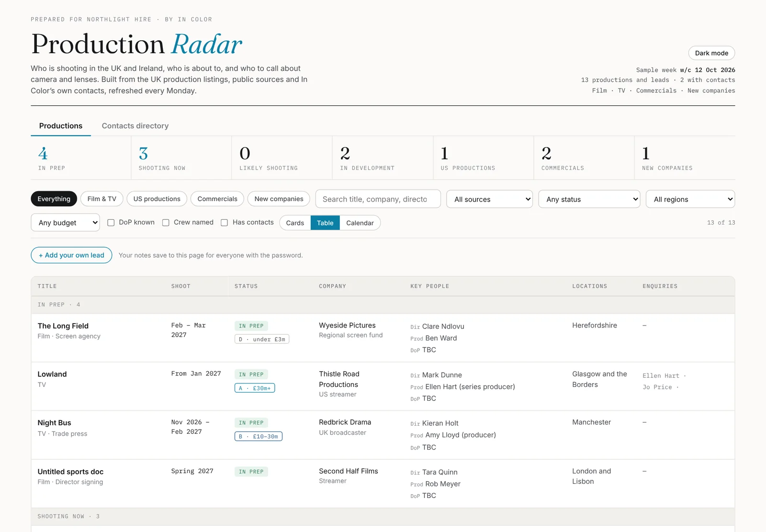This screenshot has width=766, height=532.
Task: Switch to the Contacts directory tab
Action: tap(135, 126)
